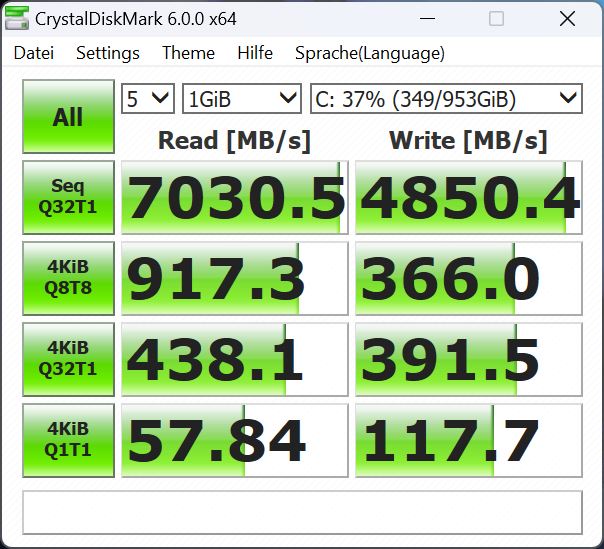604x549 pixels.
Task: Click the Seq read result 7030.5
Action: (235, 197)
